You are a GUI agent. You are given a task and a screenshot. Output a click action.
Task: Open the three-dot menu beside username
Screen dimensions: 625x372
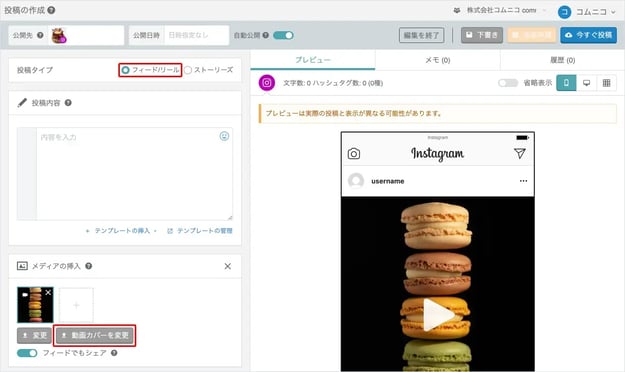523,181
